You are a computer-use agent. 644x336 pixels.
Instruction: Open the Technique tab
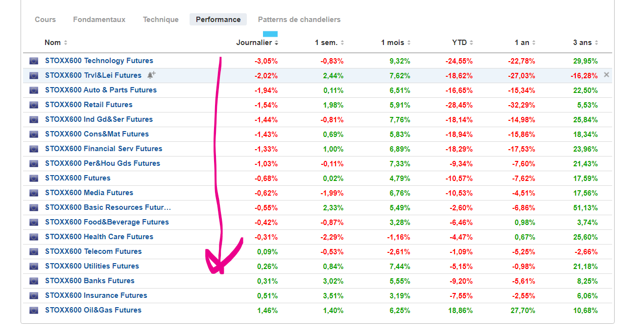tap(161, 20)
